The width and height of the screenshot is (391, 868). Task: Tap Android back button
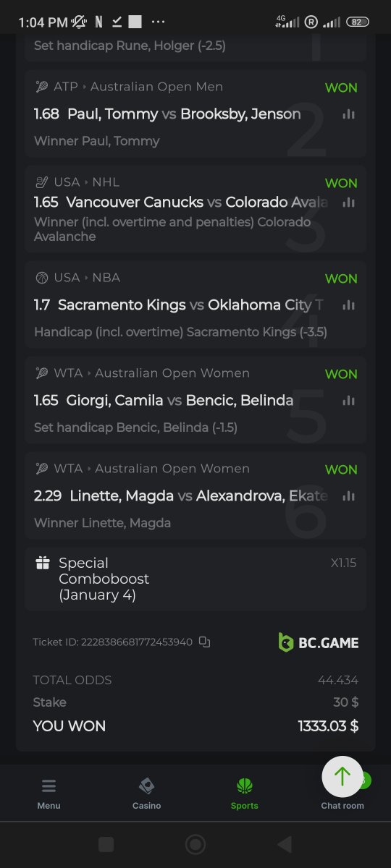pyautogui.click(x=285, y=844)
